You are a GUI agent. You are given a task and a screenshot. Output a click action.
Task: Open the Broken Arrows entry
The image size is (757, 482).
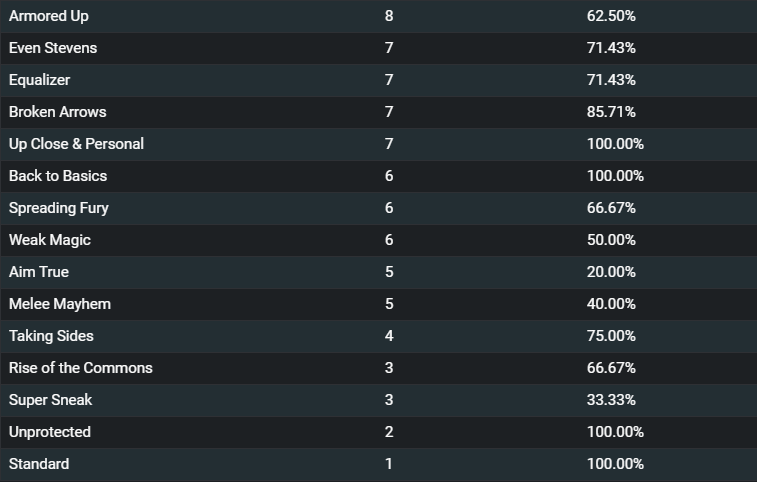tap(57, 112)
